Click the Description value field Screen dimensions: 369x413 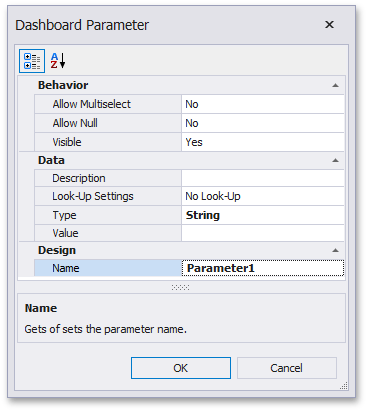[263, 178]
